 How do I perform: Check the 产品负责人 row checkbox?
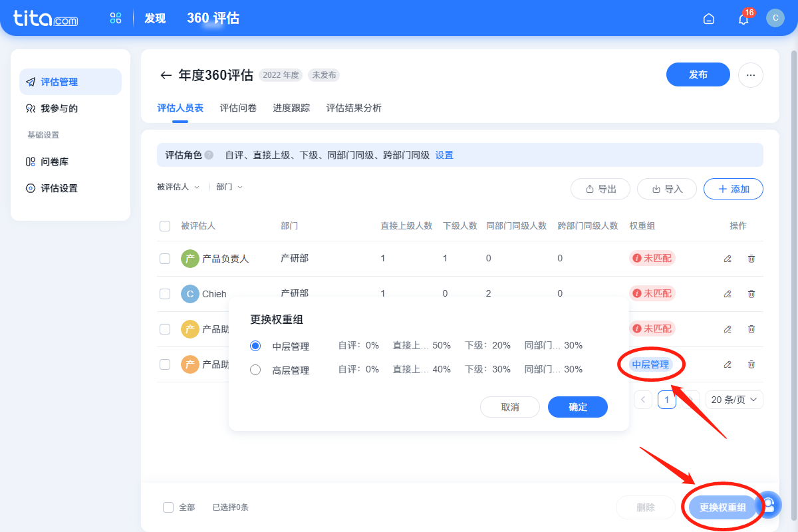(165, 259)
